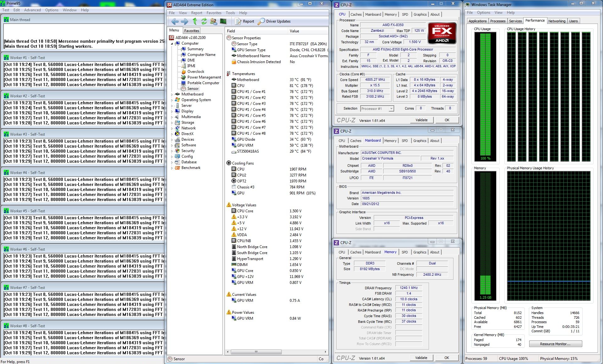The width and height of the screenshot is (603, 364).
Task: Click the green up-level arrow icon
Action: (195, 21)
